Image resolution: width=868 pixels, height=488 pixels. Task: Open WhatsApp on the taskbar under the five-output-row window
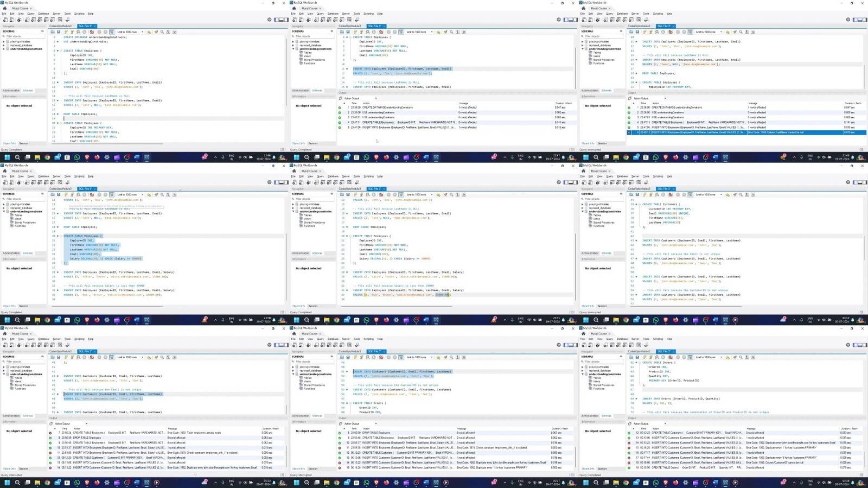tap(366, 157)
